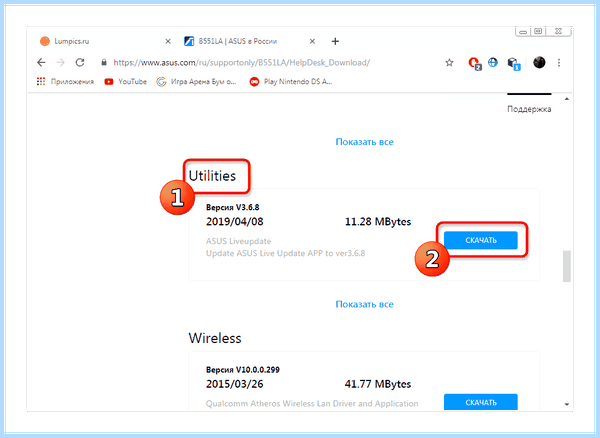This screenshot has height=438, width=600.
Task: Click the scrollbar up arrow
Action: point(567,99)
